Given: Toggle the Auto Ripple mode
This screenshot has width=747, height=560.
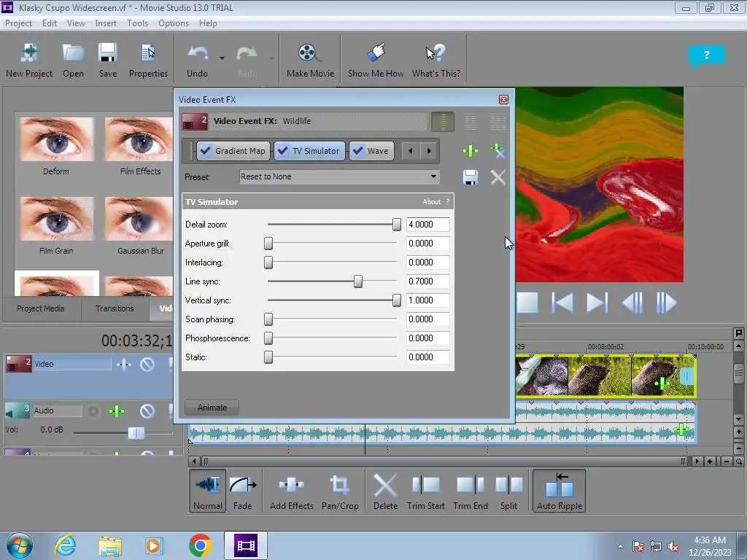Looking at the screenshot, I should click(x=560, y=491).
